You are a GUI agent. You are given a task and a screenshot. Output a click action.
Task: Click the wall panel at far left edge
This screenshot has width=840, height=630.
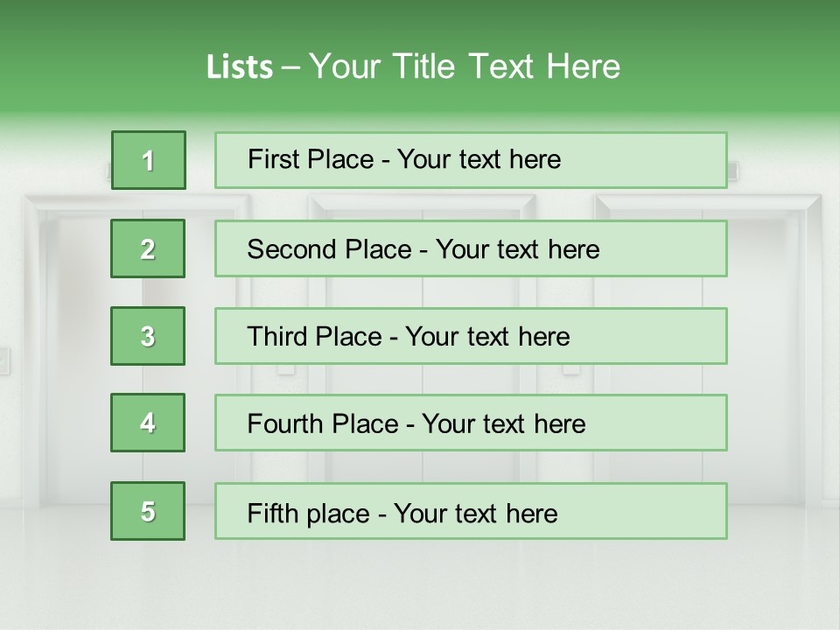point(4,360)
